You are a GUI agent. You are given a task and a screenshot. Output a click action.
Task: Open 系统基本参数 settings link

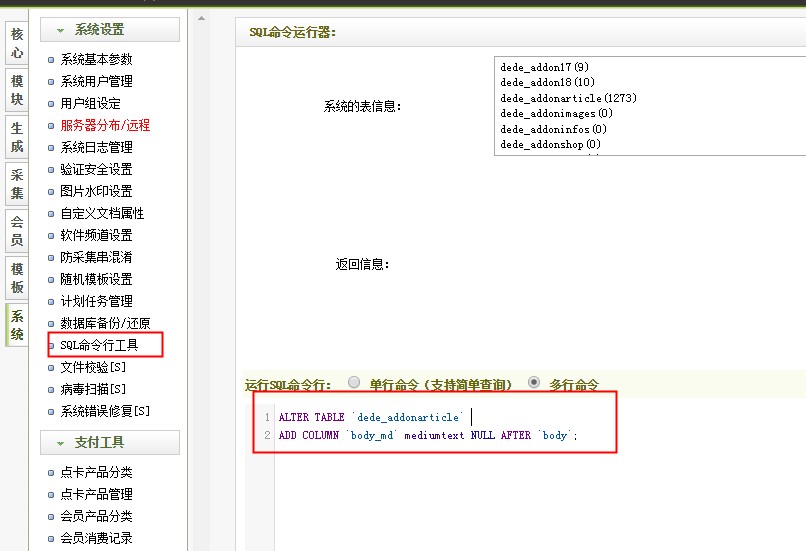(x=96, y=60)
